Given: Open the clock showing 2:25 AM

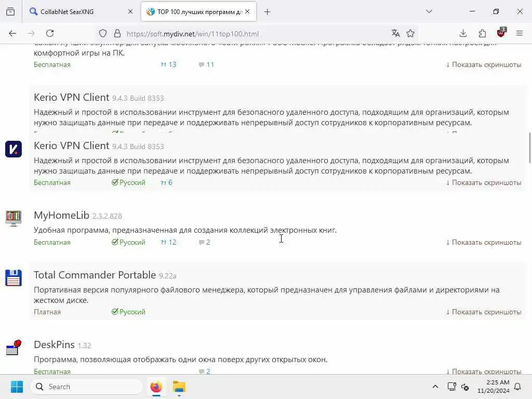Looking at the screenshot, I should click(x=494, y=387).
